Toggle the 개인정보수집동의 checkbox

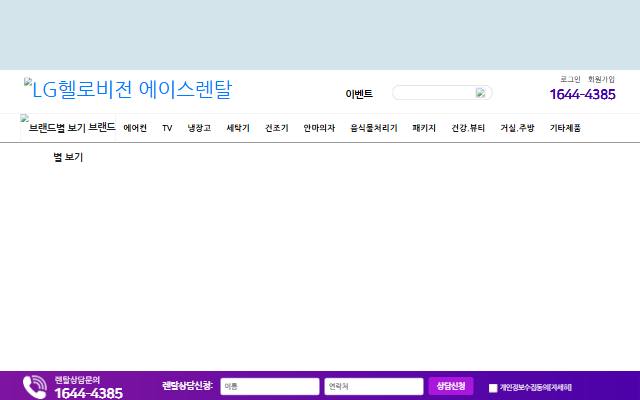pyautogui.click(x=493, y=388)
